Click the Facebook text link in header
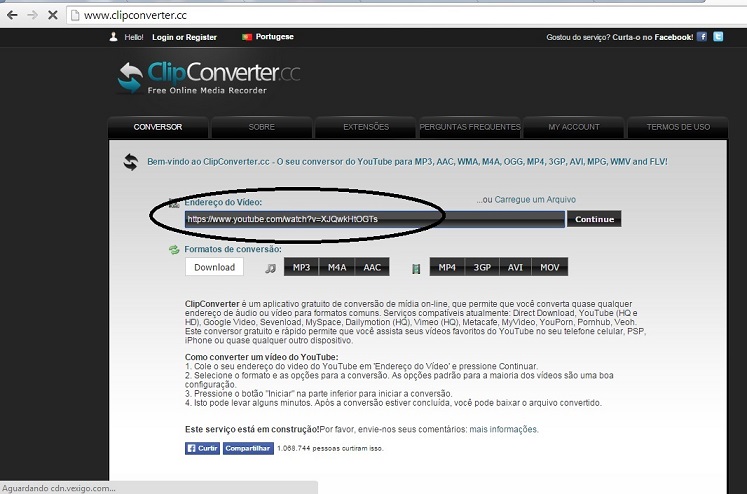 pos(674,37)
